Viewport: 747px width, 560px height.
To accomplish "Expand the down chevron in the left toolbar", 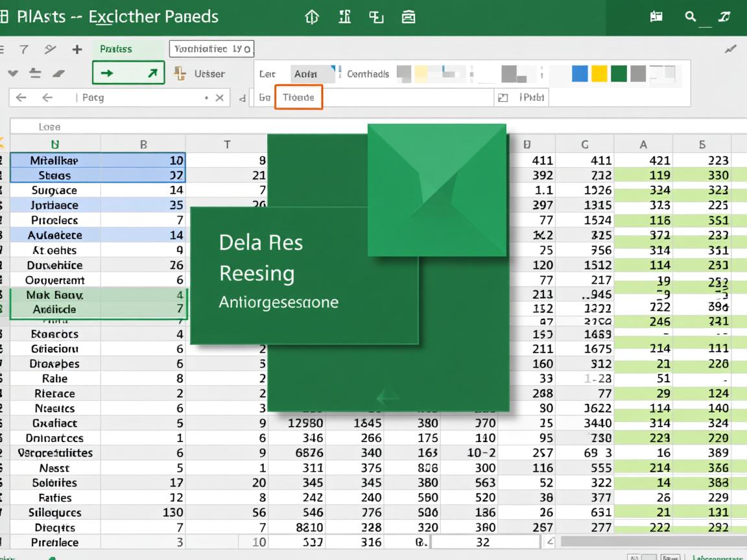I will coord(13,74).
